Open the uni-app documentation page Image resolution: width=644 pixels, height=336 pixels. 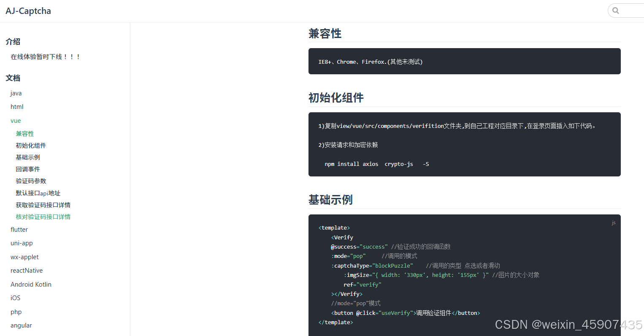pyautogui.click(x=22, y=243)
